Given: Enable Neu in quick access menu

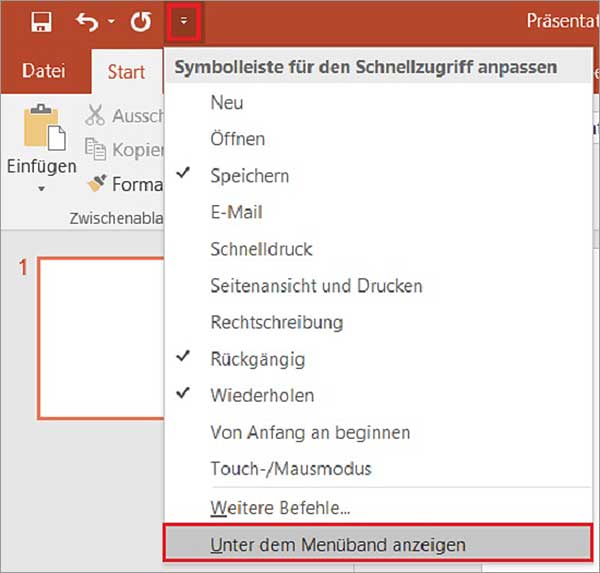Looking at the screenshot, I should click(378, 103).
